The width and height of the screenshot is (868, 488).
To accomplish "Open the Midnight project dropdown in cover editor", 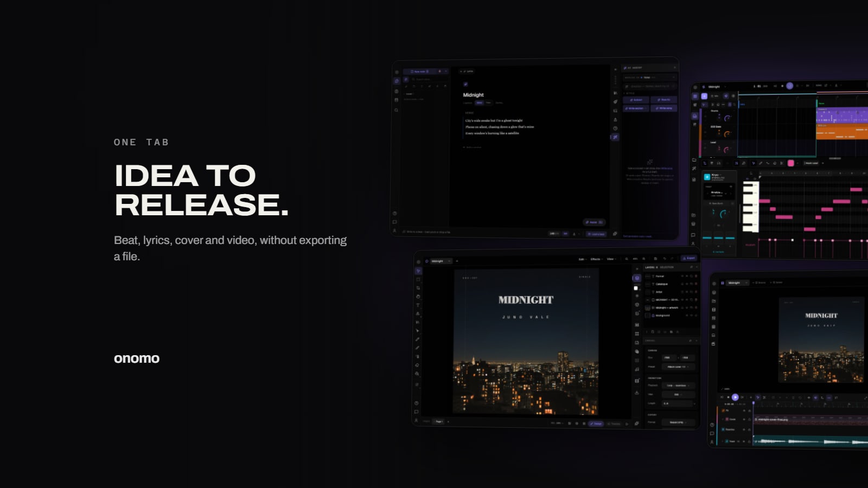I will click(x=441, y=261).
